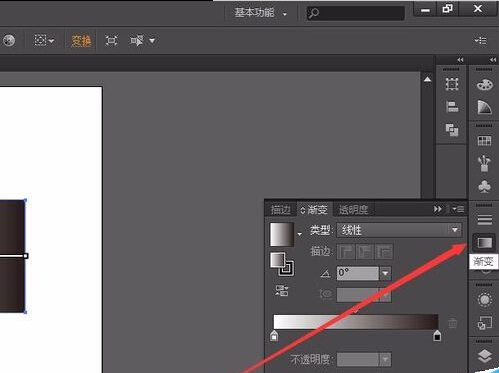Open the Brushes panel icon
The height and width of the screenshot is (373, 499).
coord(484,163)
